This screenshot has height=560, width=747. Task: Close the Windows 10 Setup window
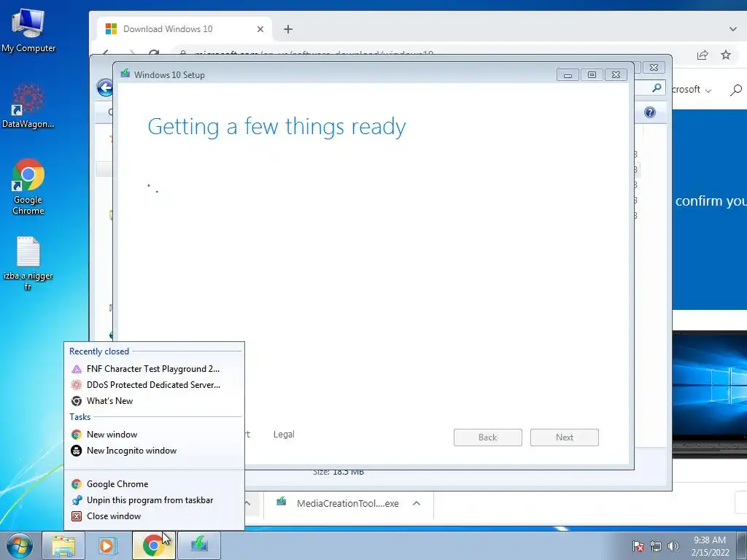coord(616,75)
